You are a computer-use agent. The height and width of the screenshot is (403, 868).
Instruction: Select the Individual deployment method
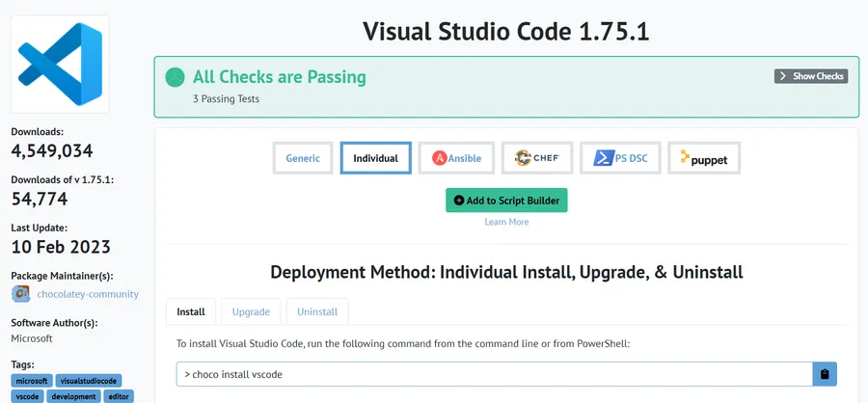pyautogui.click(x=376, y=158)
